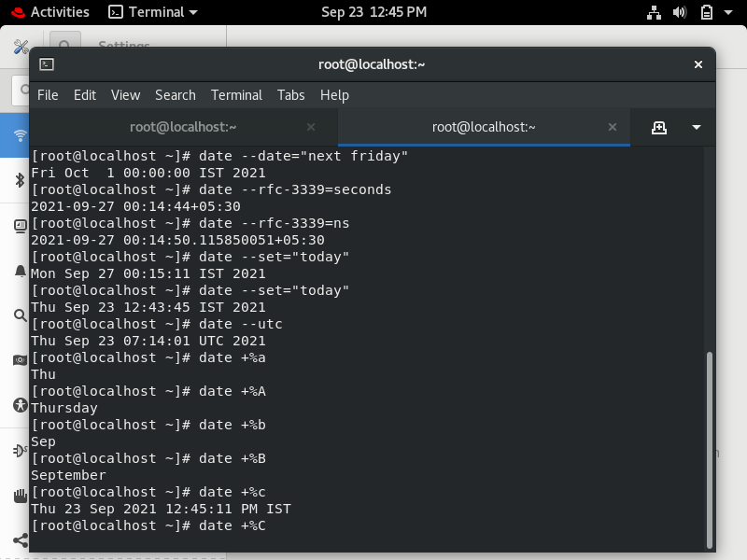Open the terminal tab list dropdown arrow
Image resolution: width=747 pixels, height=560 pixels.
(697, 127)
